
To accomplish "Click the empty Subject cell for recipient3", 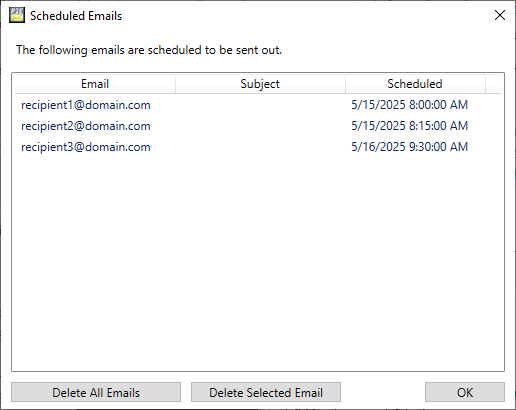I will 260,147.
